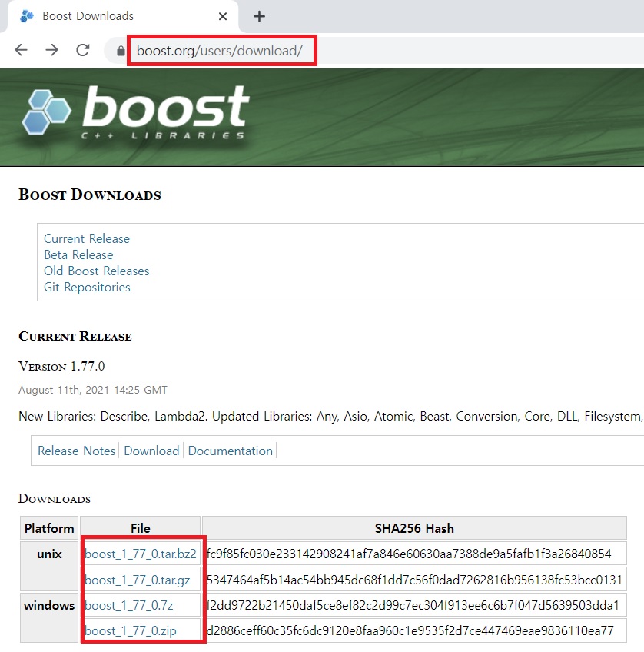The height and width of the screenshot is (652, 644).
Task: Open the Old Boost Releases link
Action: (x=96, y=271)
